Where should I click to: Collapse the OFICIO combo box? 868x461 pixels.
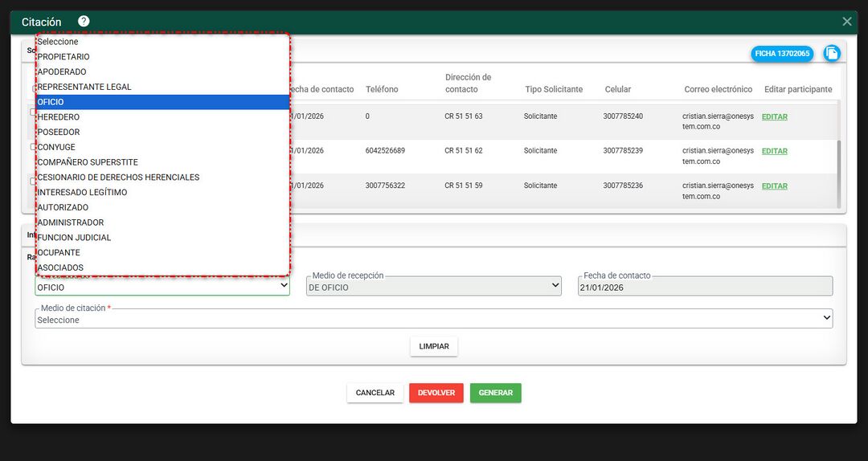(x=162, y=287)
